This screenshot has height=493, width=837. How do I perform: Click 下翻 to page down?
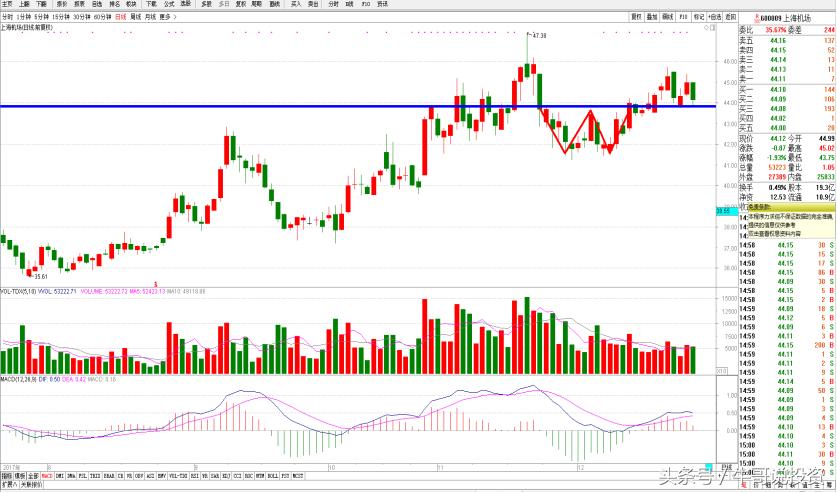point(42,4)
